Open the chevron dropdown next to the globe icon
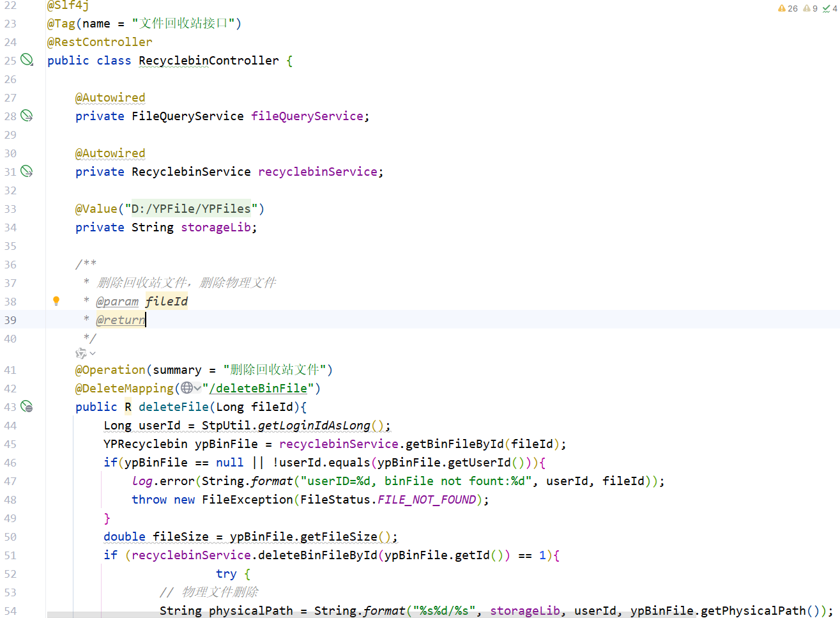This screenshot has height=618, width=840. tap(197, 388)
